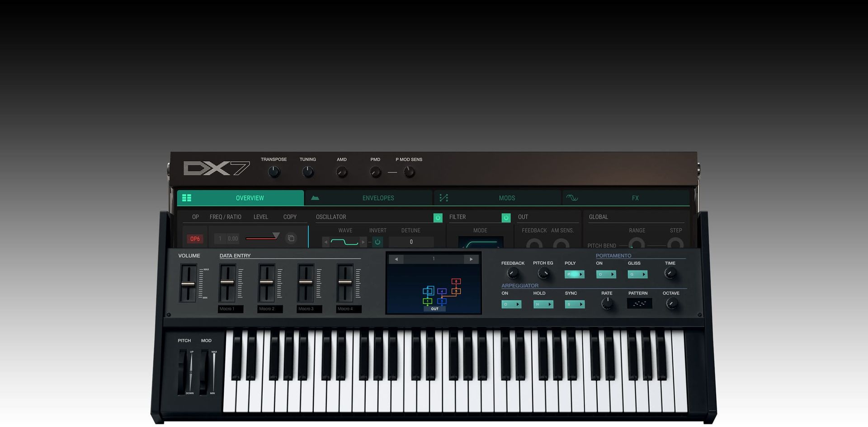Open the Arpeggiator Pattern selector
The width and height of the screenshot is (868, 427).
coord(639,304)
